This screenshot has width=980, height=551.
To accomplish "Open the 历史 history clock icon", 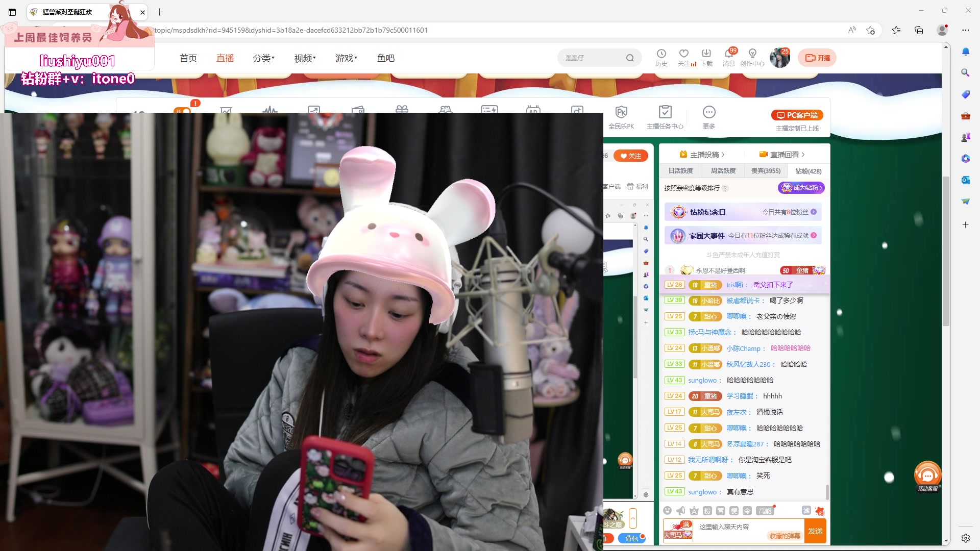I will tap(661, 57).
